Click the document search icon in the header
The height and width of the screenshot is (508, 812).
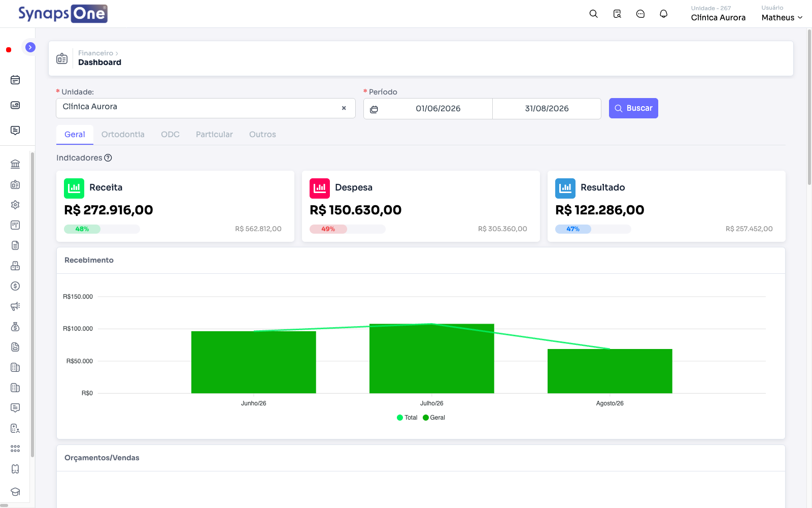click(617, 14)
